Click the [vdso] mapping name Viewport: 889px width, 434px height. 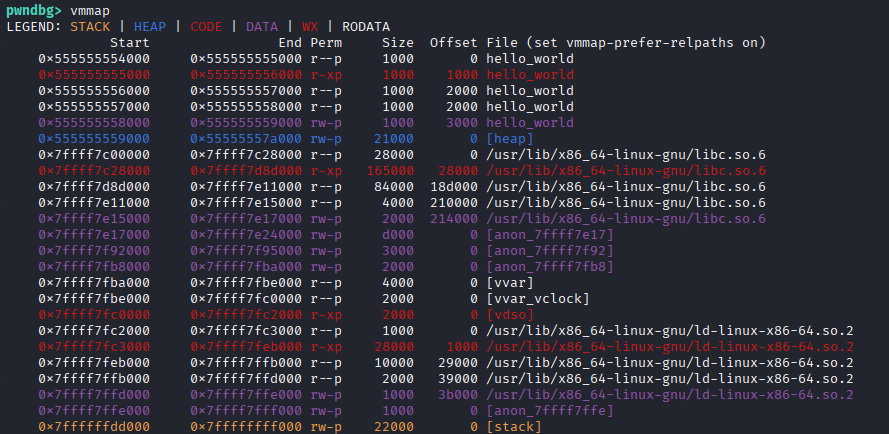coord(510,314)
